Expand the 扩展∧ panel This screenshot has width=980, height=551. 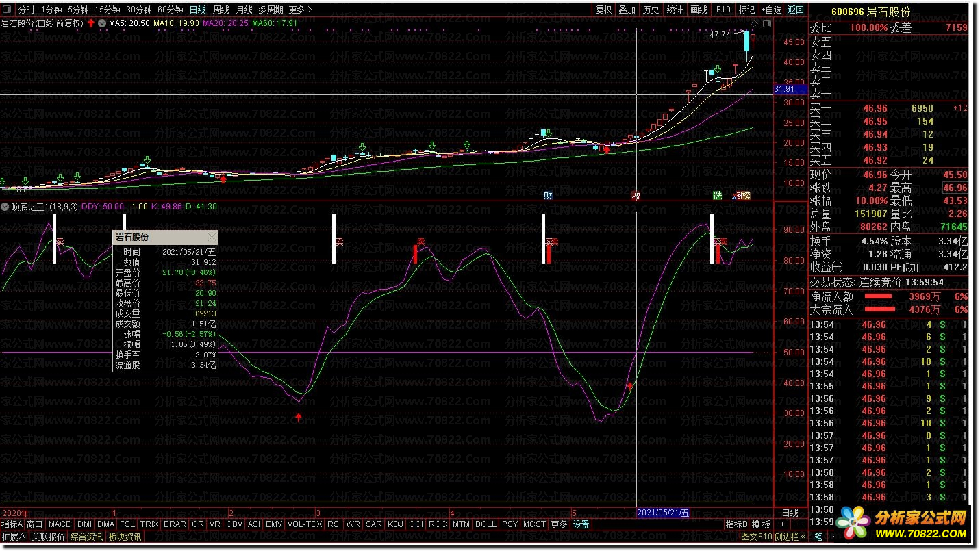(x=13, y=537)
